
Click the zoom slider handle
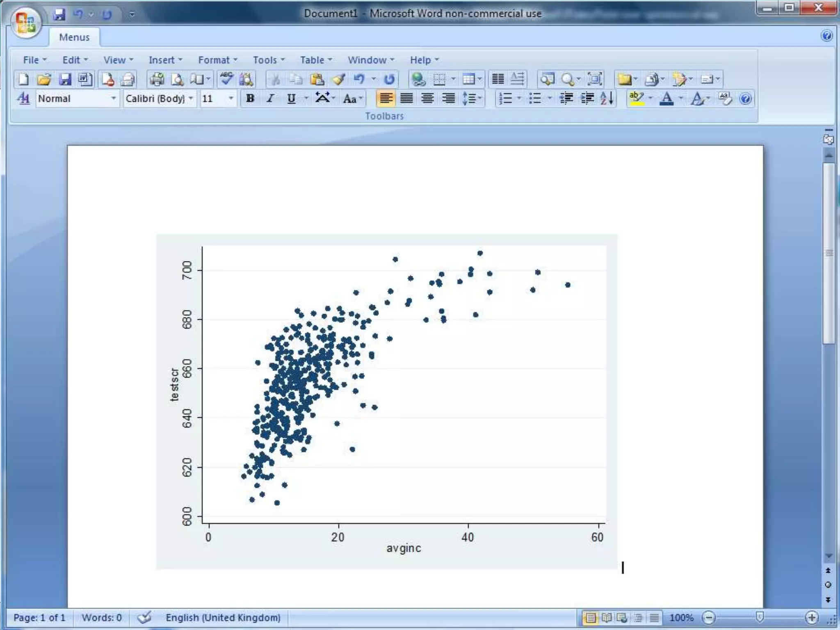point(760,617)
